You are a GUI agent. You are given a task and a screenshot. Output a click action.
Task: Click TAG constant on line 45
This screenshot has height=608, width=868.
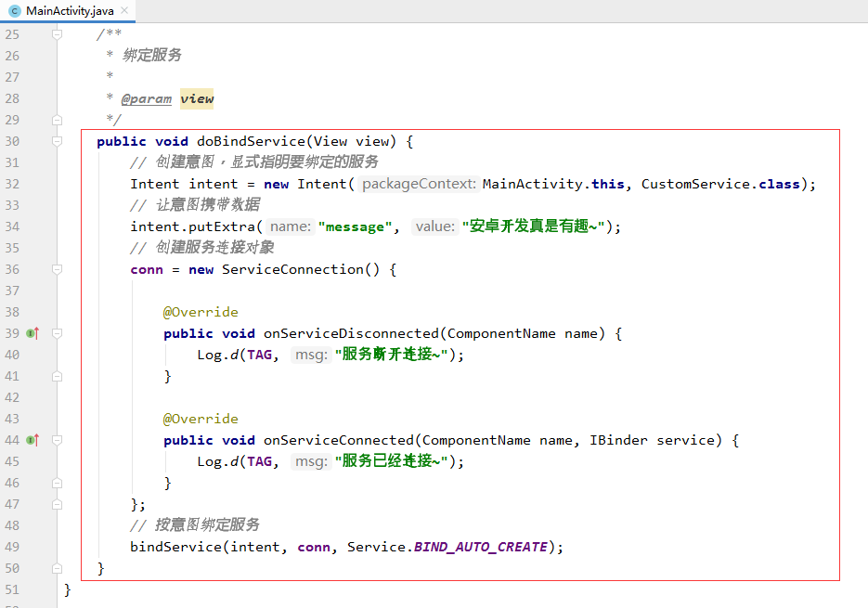pos(259,462)
